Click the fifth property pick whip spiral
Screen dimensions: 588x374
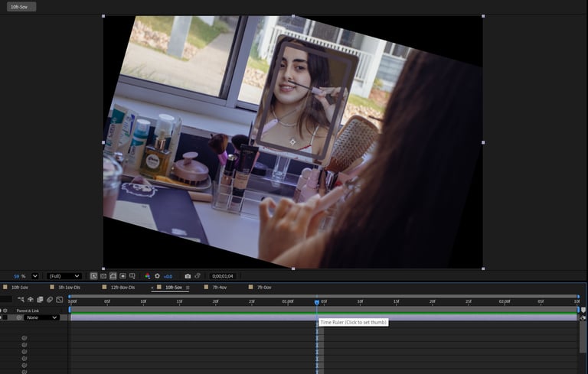coord(24,366)
